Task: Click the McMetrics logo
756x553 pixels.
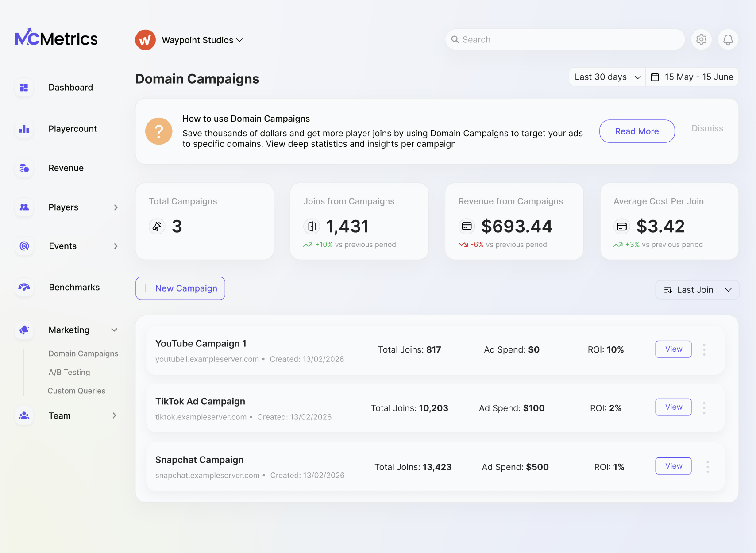Action: [56, 38]
